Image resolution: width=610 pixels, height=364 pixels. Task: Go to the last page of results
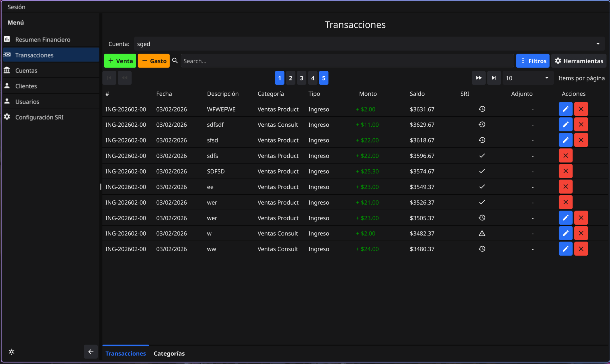coord(494,78)
